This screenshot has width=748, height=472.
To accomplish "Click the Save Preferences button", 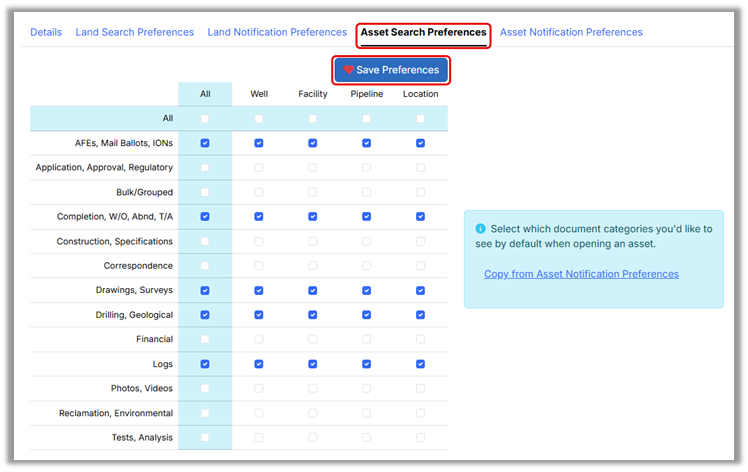I will (x=391, y=70).
